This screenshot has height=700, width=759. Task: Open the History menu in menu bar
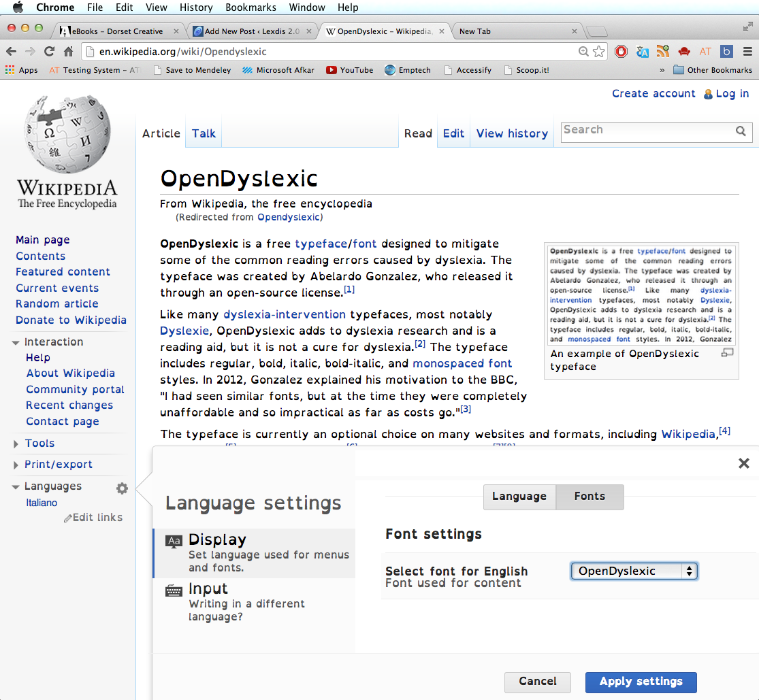(196, 7)
